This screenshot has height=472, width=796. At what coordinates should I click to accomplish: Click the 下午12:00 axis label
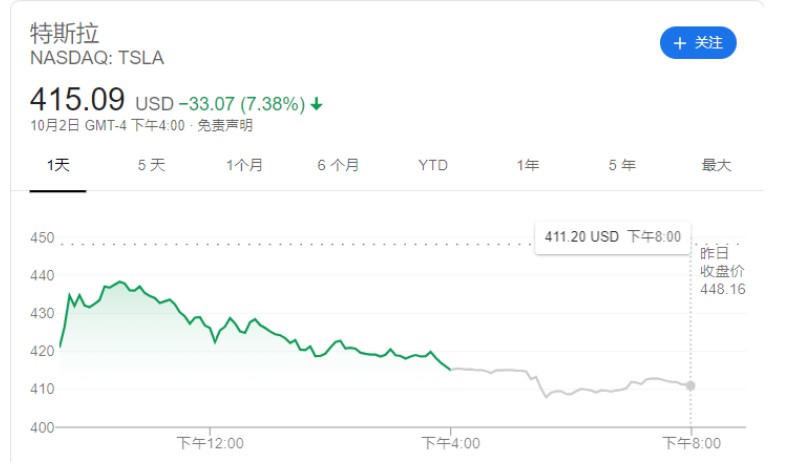(x=210, y=442)
